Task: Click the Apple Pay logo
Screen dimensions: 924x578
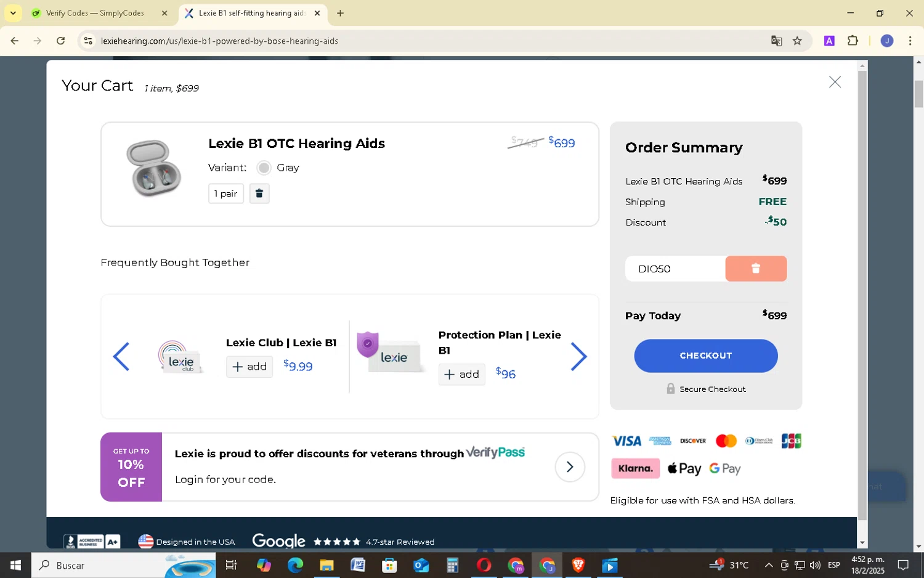Action: pyautogui.click(x=684, y=468)
